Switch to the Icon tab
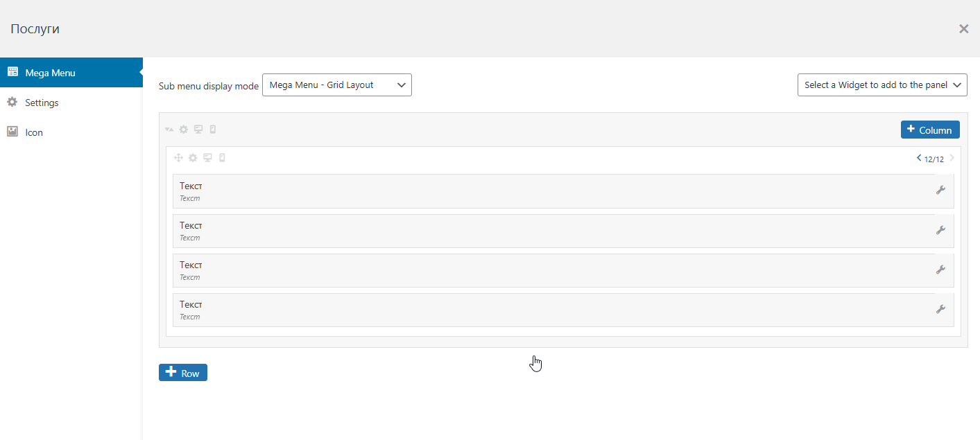The height and width of the screenshot is (440, 980). click(x=34, y=132)
